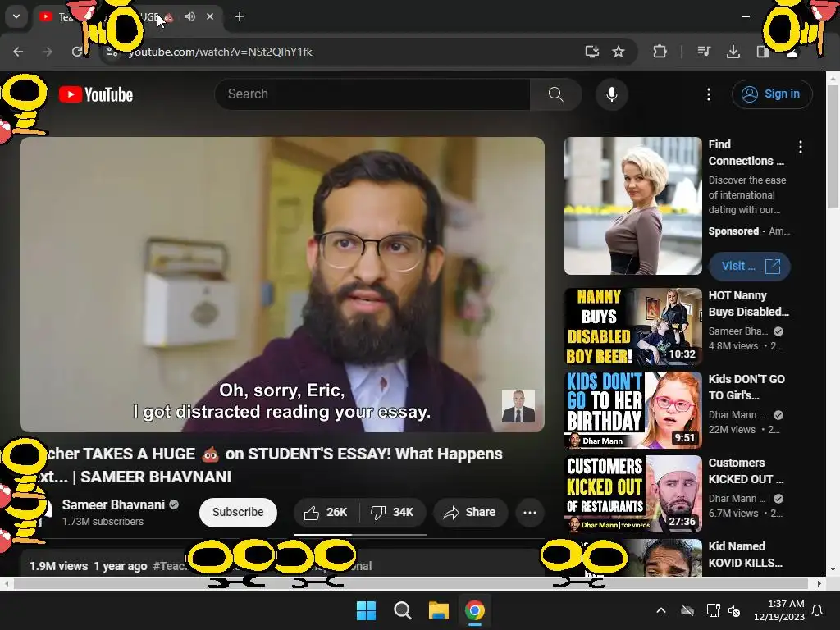This screenshot has width=840, height=630.
Task: Click the Sign in button
Action: coord(772,94)
